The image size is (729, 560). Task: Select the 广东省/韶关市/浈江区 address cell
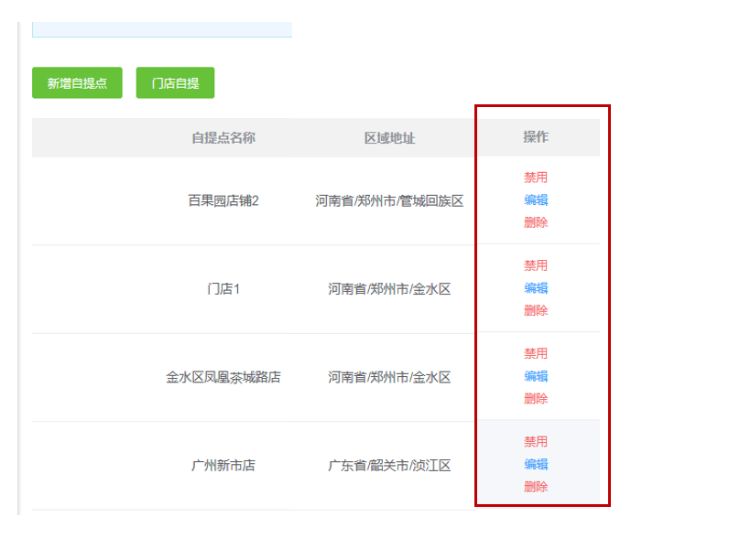click(x=389, y=466)
